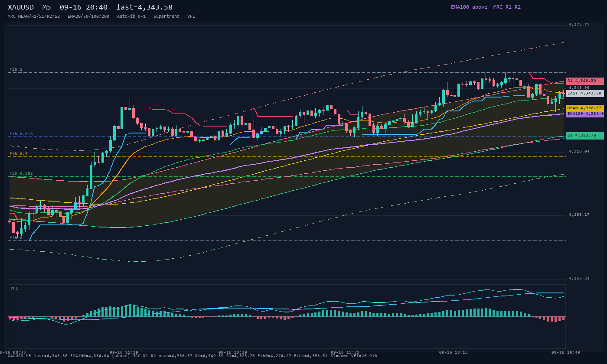Click the 4,316.04 price axis label
Screen dimensions: 607x364
point(579,151)
